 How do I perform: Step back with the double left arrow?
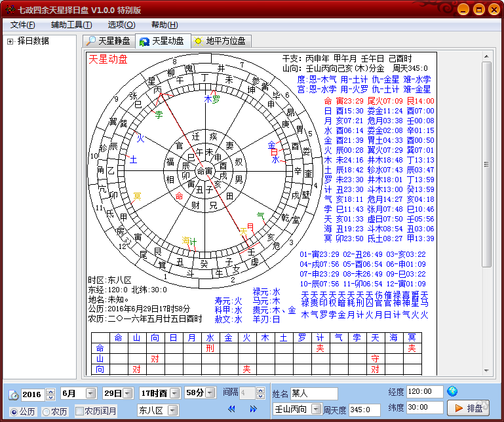(x=231, y=408)
